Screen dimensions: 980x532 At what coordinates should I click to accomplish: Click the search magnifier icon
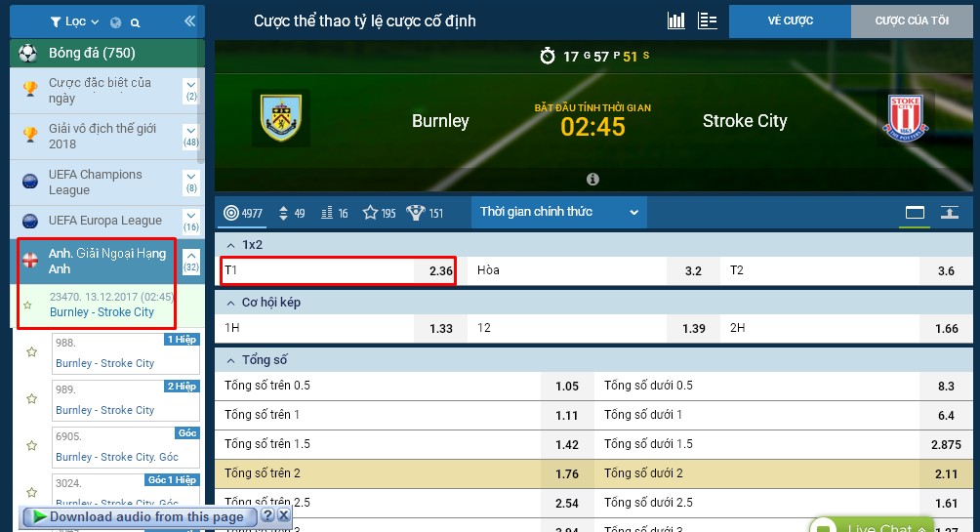point(135,22)
